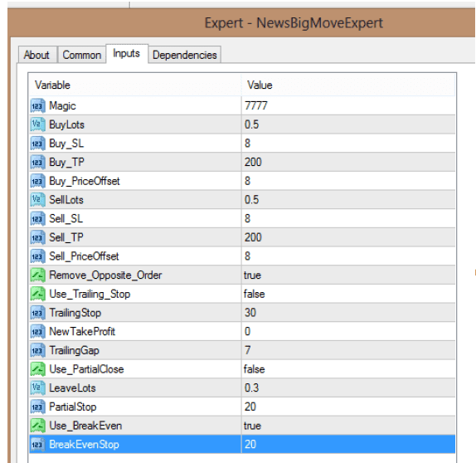Viewport: 476px width, 463px height.
Task: Switch to the Common tab
Action: [81, 55]
